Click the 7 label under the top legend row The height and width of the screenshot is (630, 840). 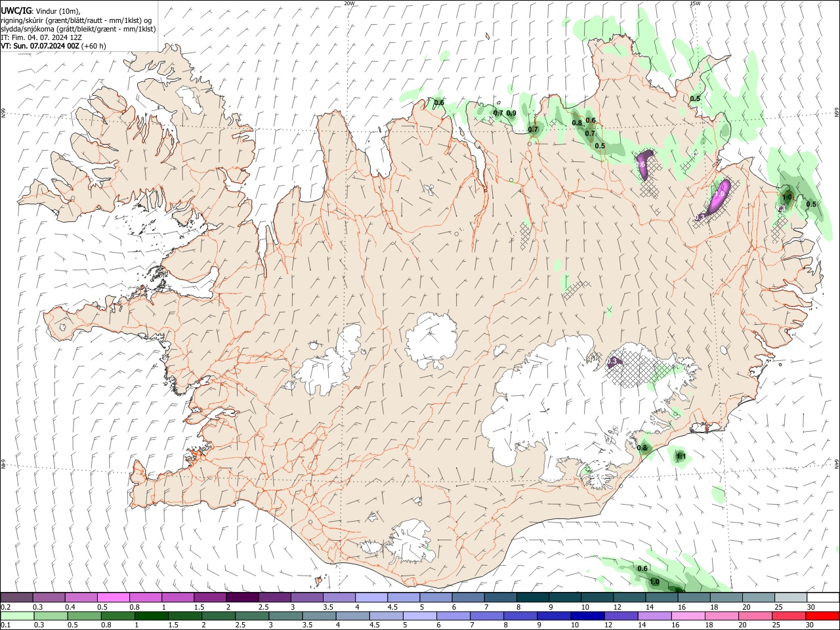pyautogui.click(x=486, y=607)
